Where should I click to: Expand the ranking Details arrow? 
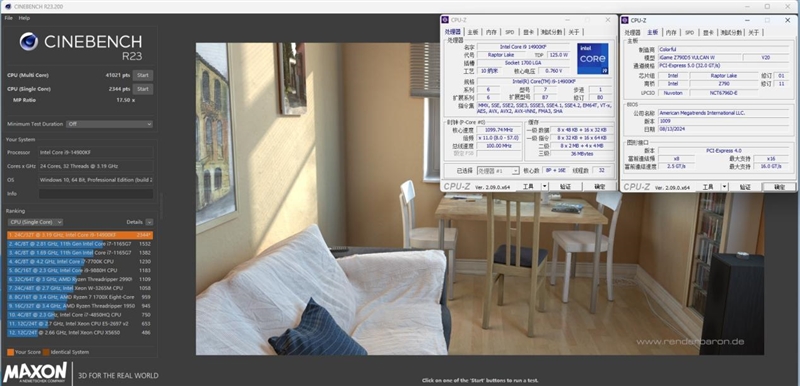149,222
